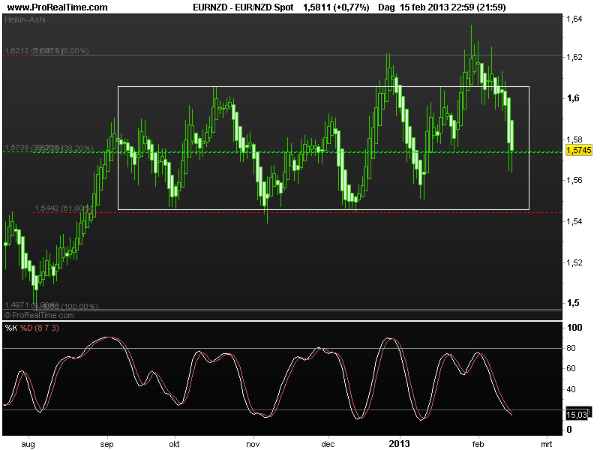Click 80 on the stochastic axis
This screenshot has width=600, height=450.
tap(571, 348)
